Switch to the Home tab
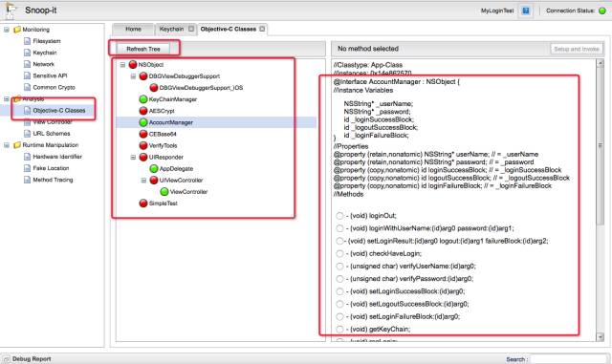The width and height of the screenshot is (612, 364). [134, 30]
